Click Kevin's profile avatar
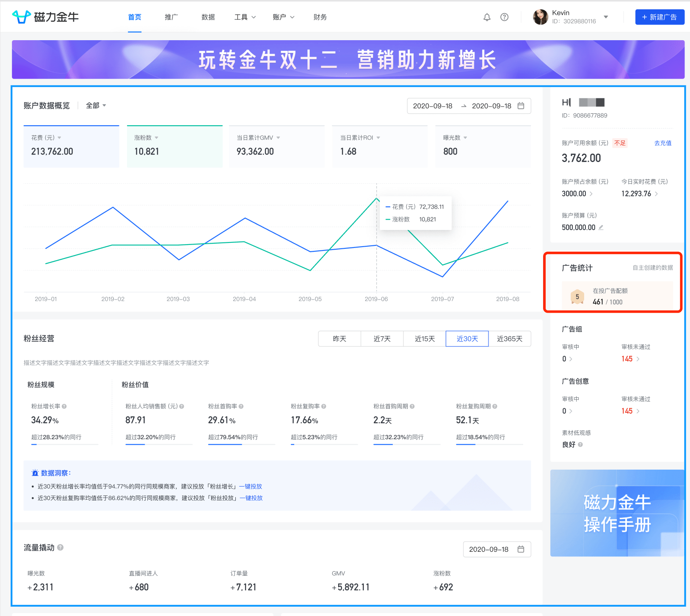This screenshot has height=616, width=690. click(x=540, y=17)
